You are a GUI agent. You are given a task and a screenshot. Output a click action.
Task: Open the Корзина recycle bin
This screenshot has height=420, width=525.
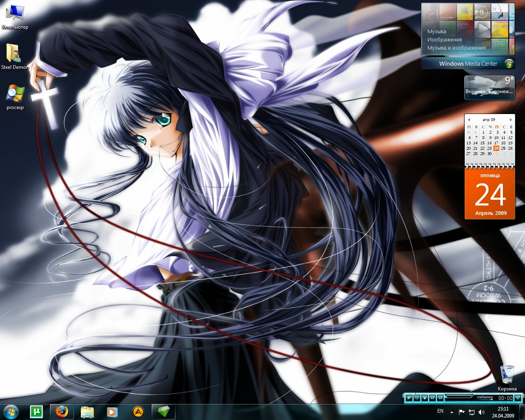point(507,378)
